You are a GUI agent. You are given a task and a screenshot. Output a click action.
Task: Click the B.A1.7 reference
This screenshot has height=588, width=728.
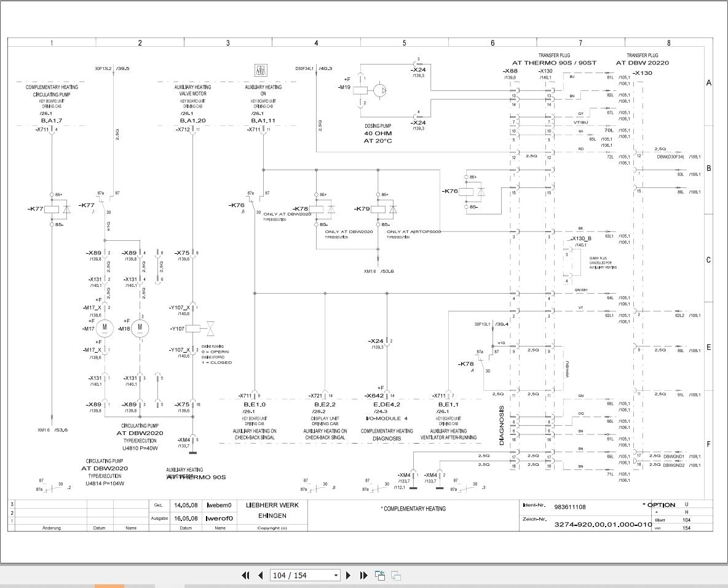tap(52, 120)
